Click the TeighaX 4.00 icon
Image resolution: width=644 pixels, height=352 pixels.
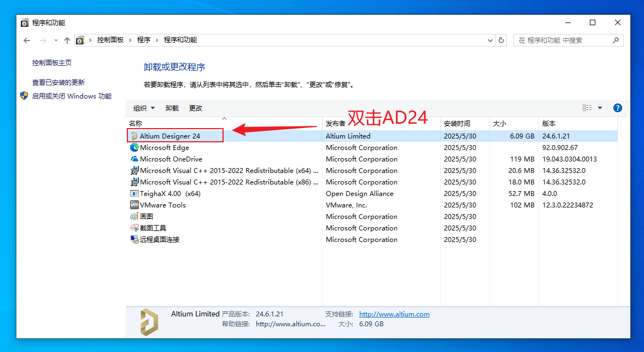(x=134, y=193)
